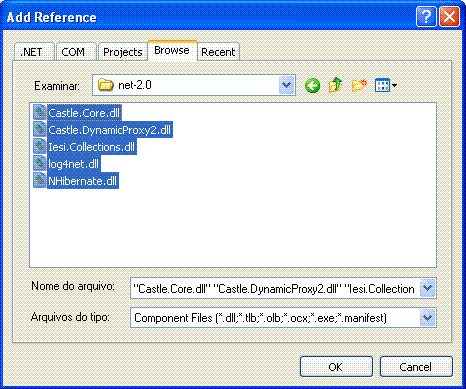Click the Iesi.Collections.dll file icon

[40, 147]
